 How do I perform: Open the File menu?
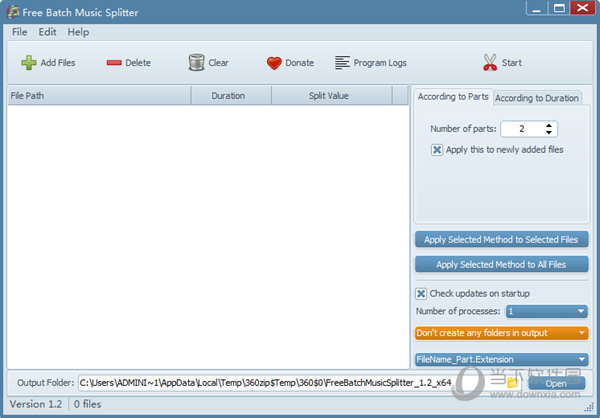pyautogui.click(x=20, y=32)
